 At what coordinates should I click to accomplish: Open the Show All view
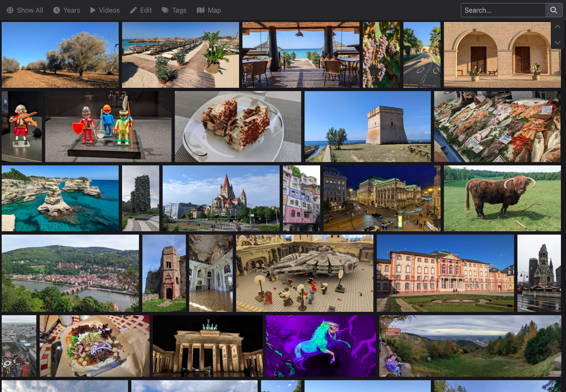(x=30, y=10)
